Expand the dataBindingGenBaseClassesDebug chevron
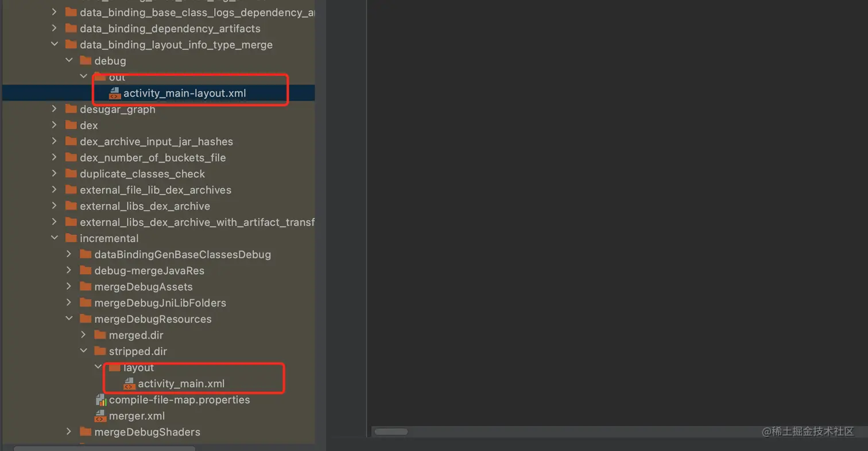The width and height of the screenshot is (868, 451). pyautogui.click(x=69, y=254)
